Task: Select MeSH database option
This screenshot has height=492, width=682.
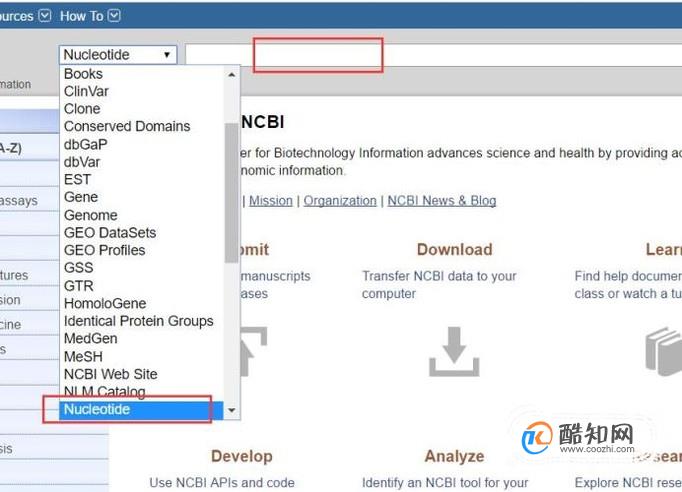Action: pos(141,356)
